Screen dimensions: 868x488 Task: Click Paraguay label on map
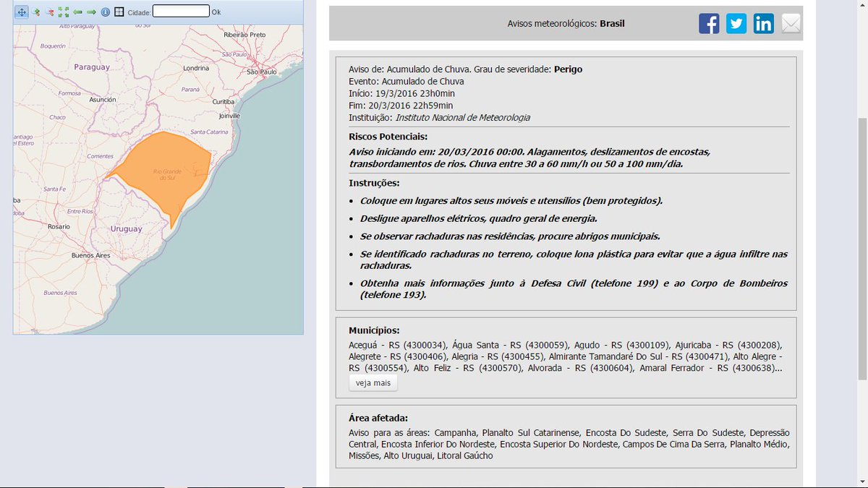coord(91,67)
